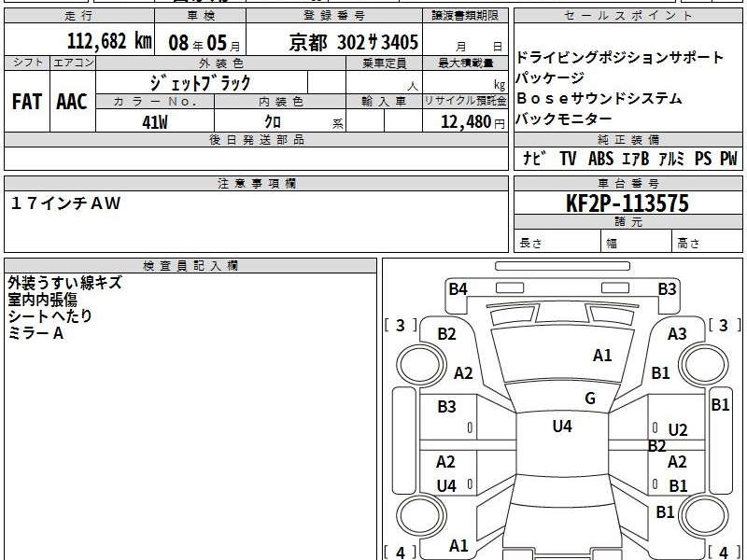Select ドライビングポジションサポート sales point line

619,58
